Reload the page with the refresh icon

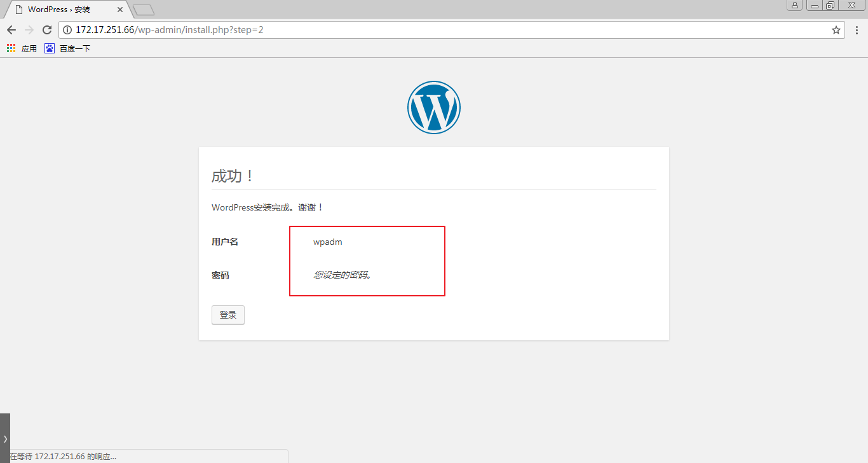point(46,30)
